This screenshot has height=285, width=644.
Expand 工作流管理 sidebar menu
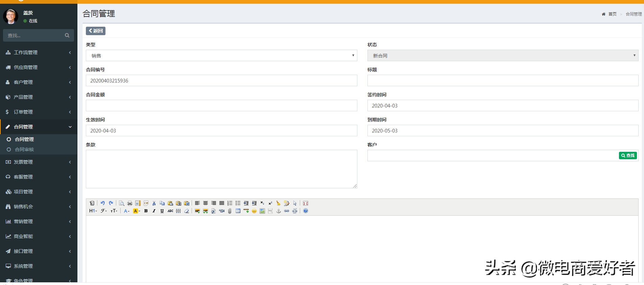(39, 52)
